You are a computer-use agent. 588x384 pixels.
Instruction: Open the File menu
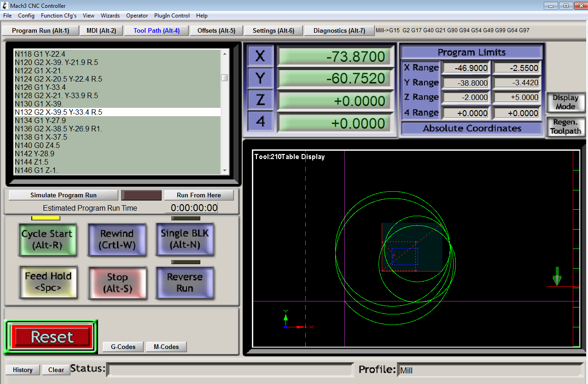pyautogui.click(x=7, y=15)
